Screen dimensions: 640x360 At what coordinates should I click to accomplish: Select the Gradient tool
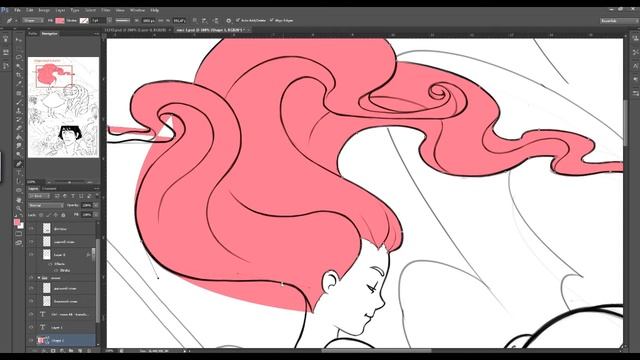(x=19, y=137)
